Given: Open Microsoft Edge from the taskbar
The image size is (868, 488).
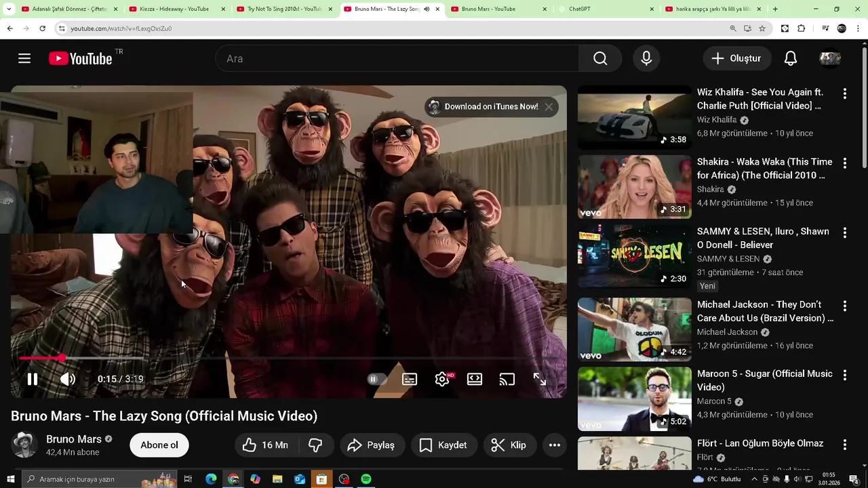Looking at the screenshot, I should 211,479.
